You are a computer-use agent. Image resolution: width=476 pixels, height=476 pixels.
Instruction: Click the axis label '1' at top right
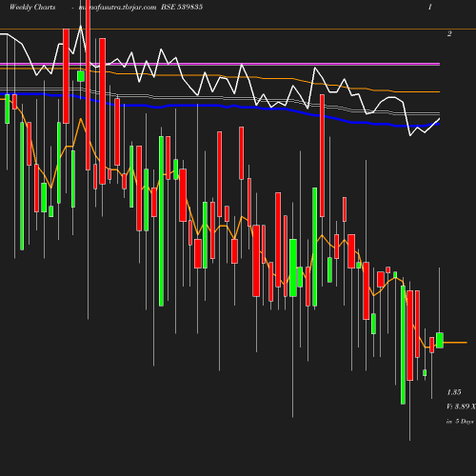tap(430, 7)
